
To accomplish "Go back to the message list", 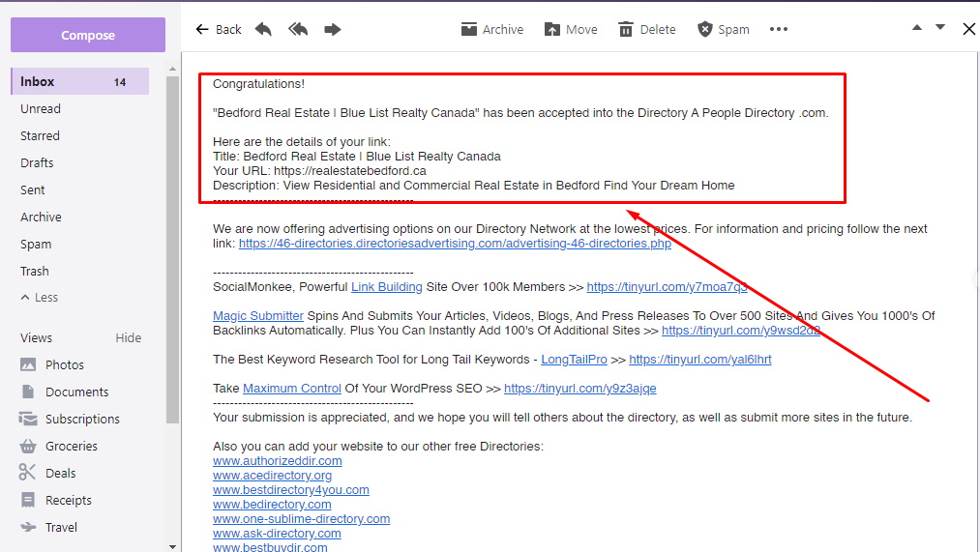I will click(219, 29).
